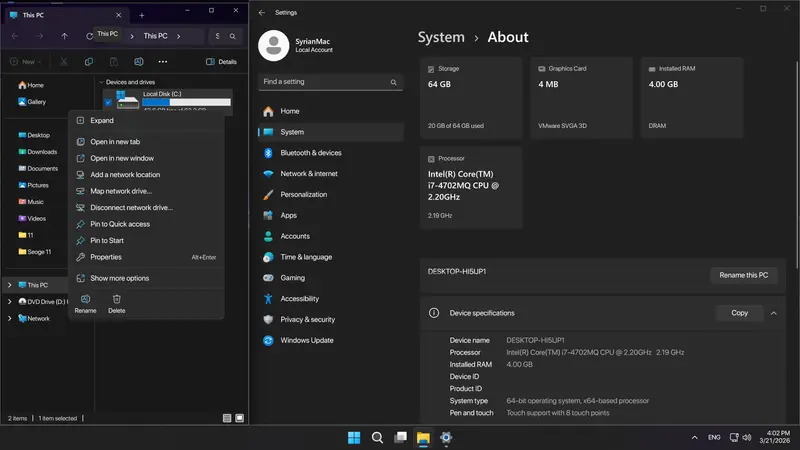
Task: Open Privacy & security settings
Action: (x=331, y=320)
